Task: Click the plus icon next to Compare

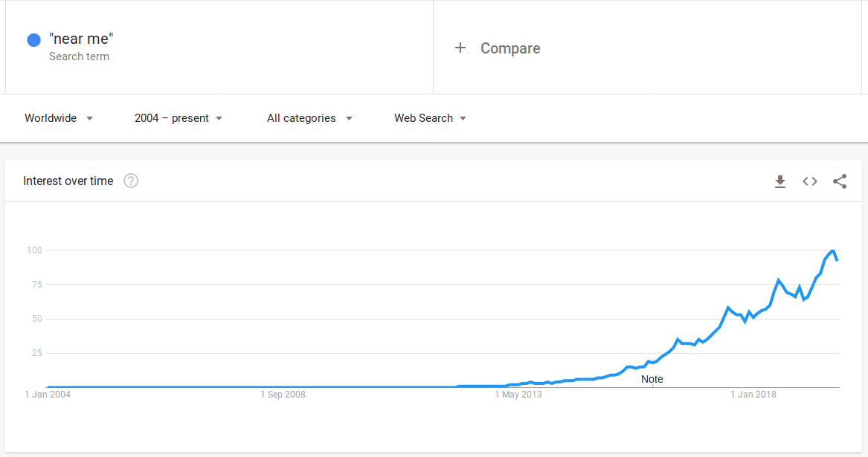Action: click(460, 48)
